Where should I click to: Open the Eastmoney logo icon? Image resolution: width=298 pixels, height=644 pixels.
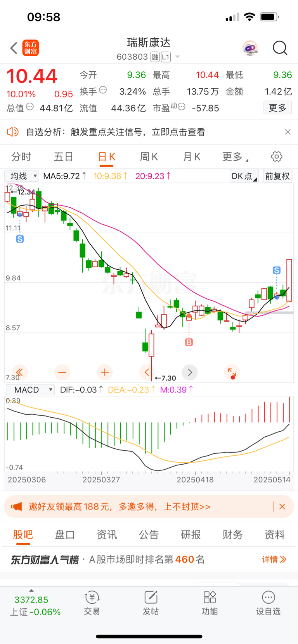point(31,48)
